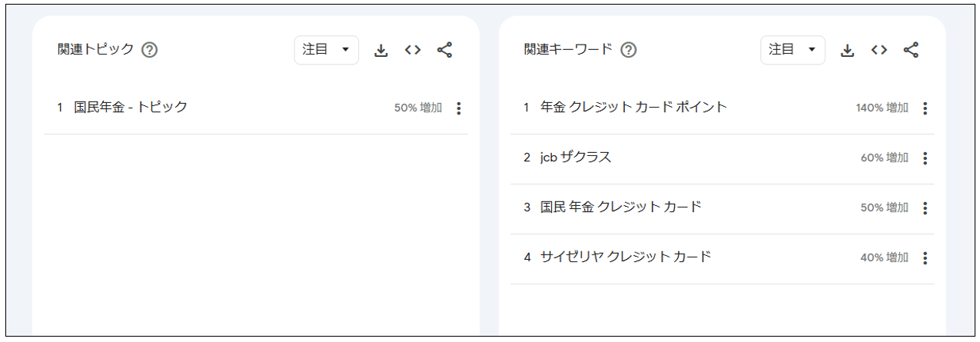The height and width of the screenshot is (342, 980).
Task: Open embed code for 関連キーワード
Action: pyautogui.click(x=879, y=50)
